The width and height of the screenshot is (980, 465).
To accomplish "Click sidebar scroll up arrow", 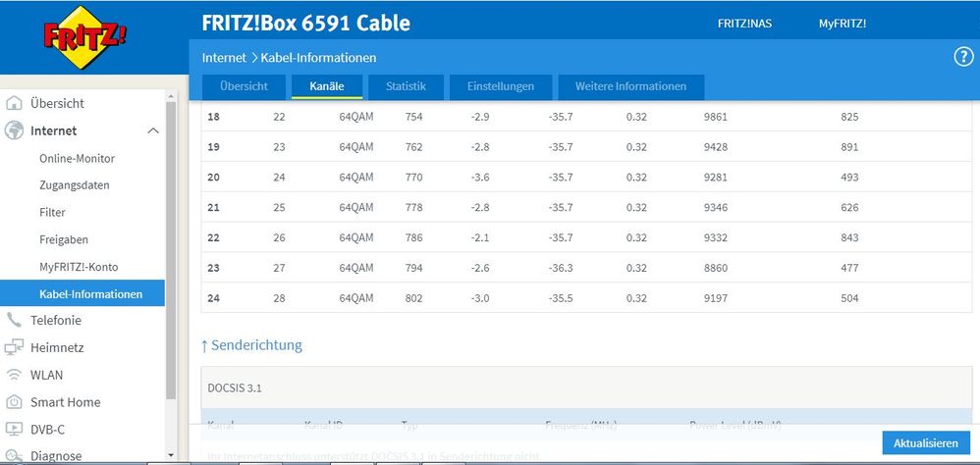I will tap(171, 96).
